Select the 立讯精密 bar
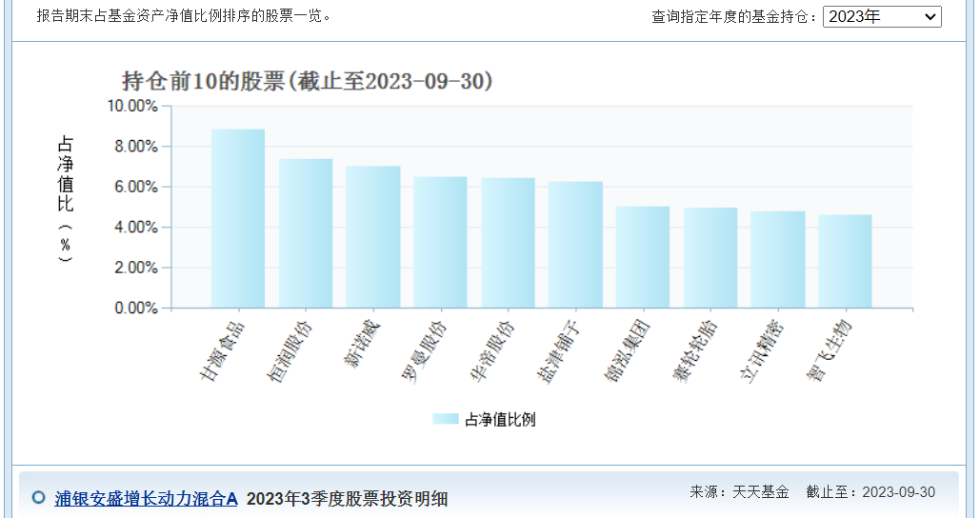980x518 pixels. tap(777, 259)
